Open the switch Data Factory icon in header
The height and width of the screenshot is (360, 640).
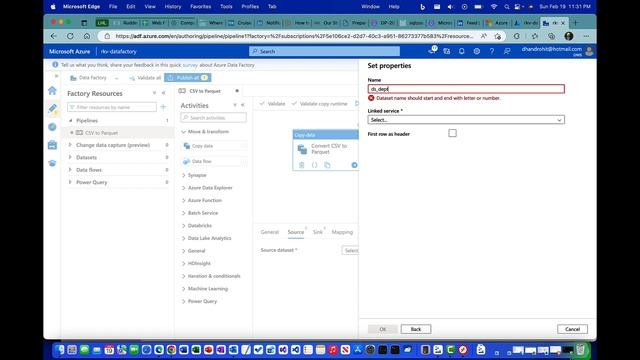447,51
